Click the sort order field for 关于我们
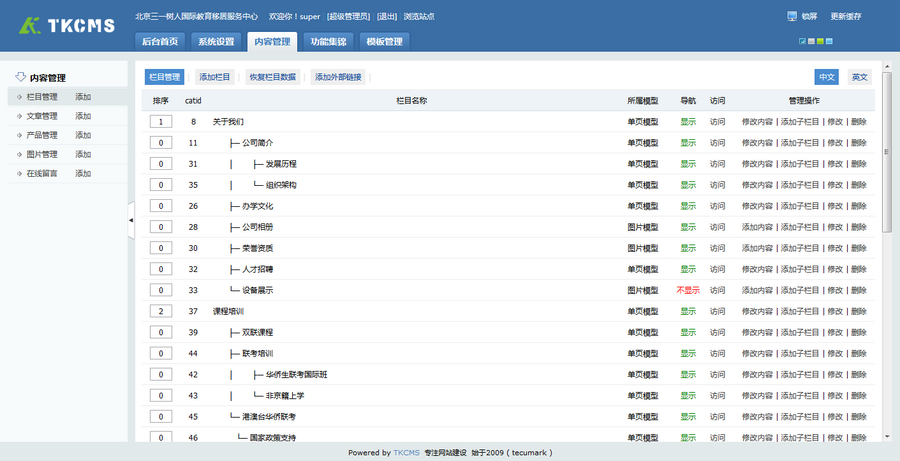 pyautogui.click(x=161, y=122)
